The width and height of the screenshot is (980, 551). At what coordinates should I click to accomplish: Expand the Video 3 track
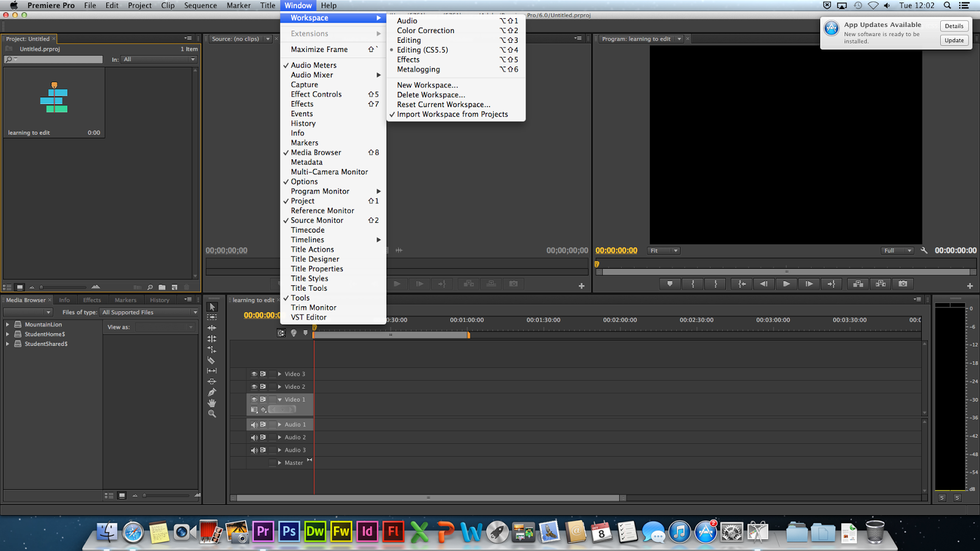[279, 374]
